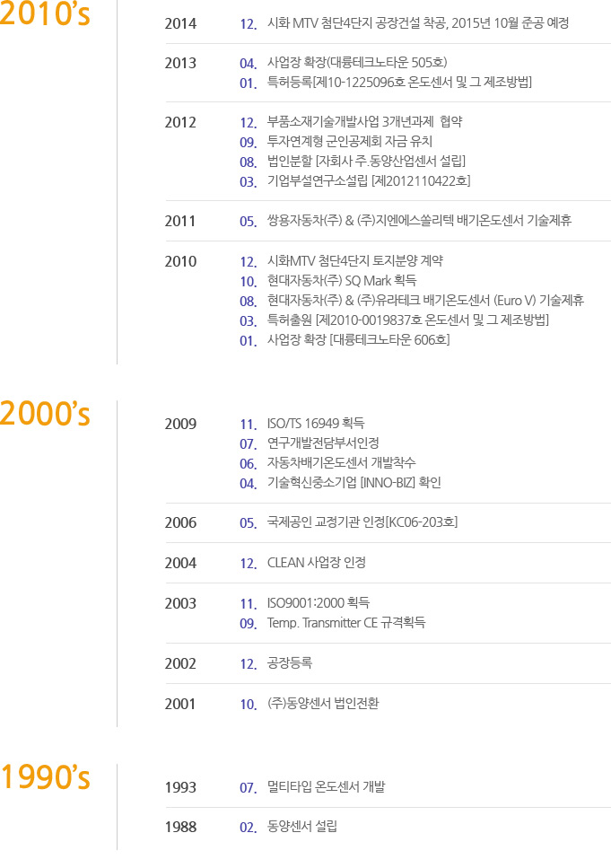The height and width of the screenshot is (868, 611).
Task: Select the 2001 year label
Action: point(181,704)
